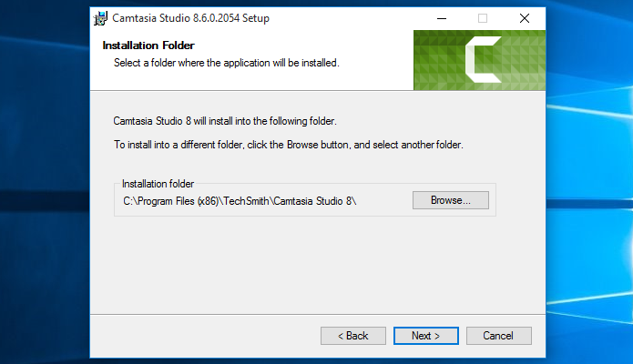
Task: Click the 'Installation folder' group label
Action: click(x=158, y=184)
